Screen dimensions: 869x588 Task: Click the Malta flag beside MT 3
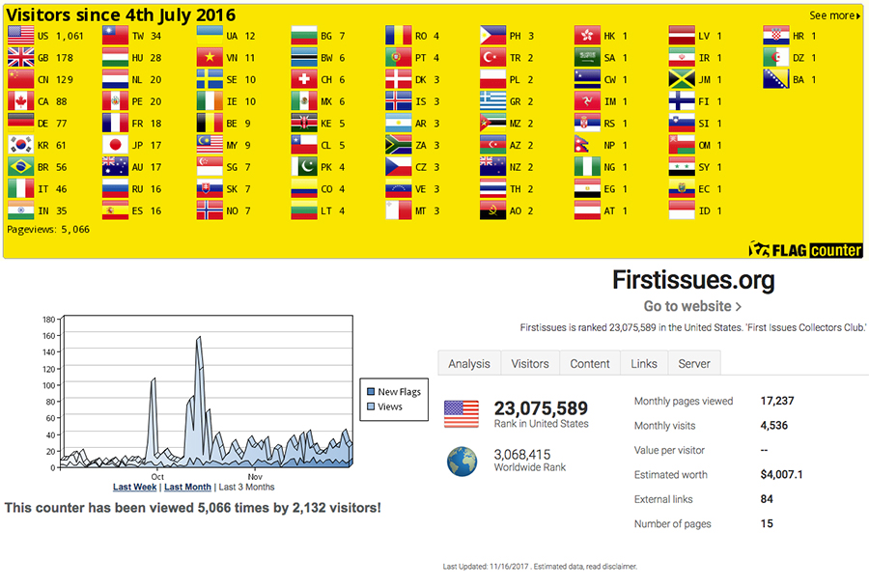[399, 210]
